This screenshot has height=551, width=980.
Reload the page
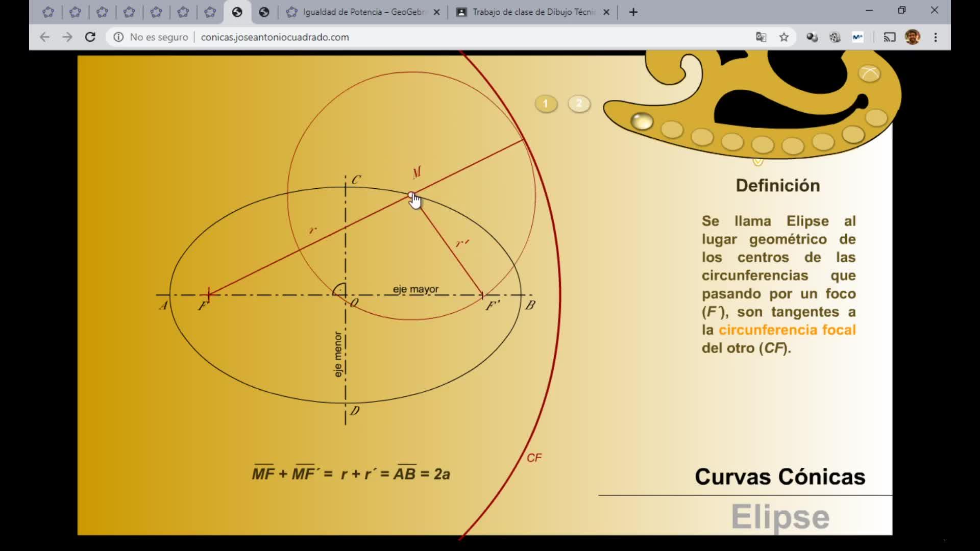pos(90,37)
